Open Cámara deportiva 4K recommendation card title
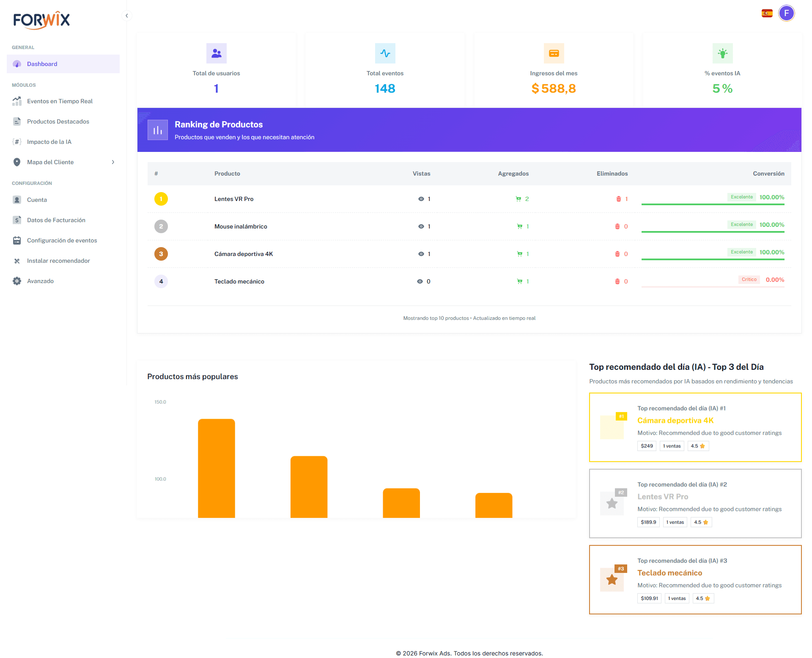This screenshot has height=658, width=812. [x=675, y=420]
